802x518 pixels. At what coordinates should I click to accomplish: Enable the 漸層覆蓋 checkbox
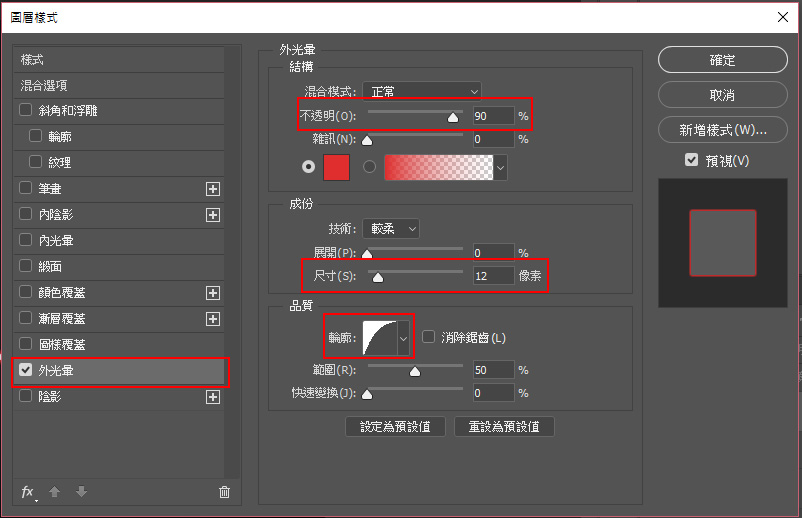26,318
